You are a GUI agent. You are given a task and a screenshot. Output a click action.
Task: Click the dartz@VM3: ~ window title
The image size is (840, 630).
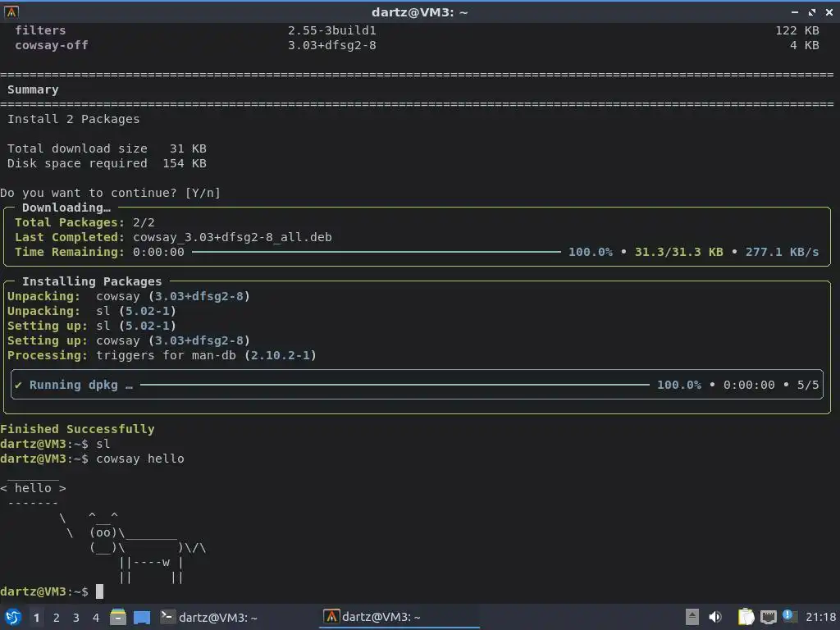coord(419,12)
